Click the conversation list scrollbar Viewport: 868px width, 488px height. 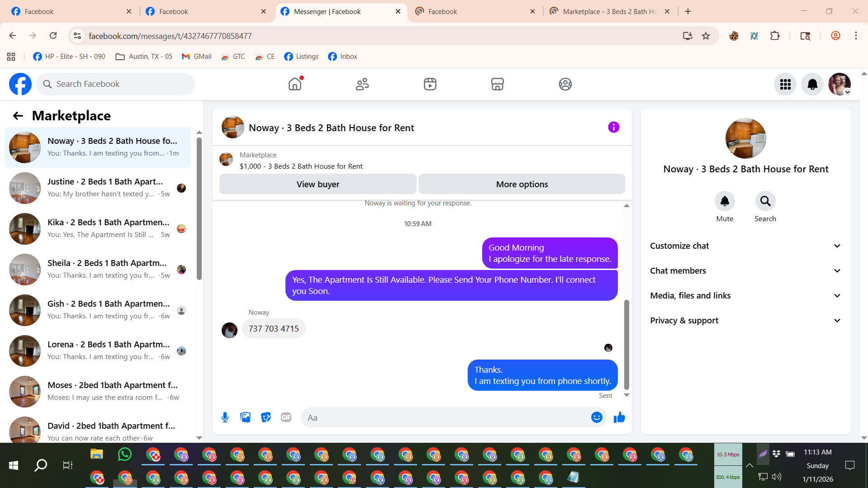pos(199,208)
